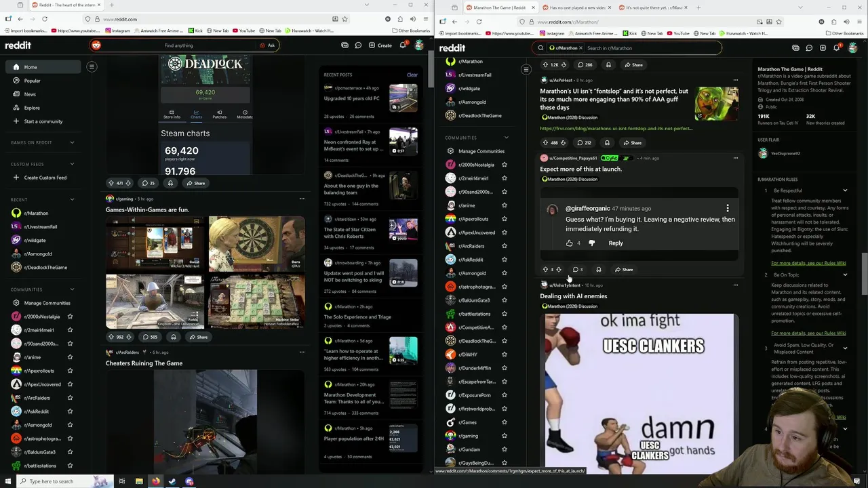Give award on post with 488 votes
Viewport: 868px width, 488px height.
607,143
